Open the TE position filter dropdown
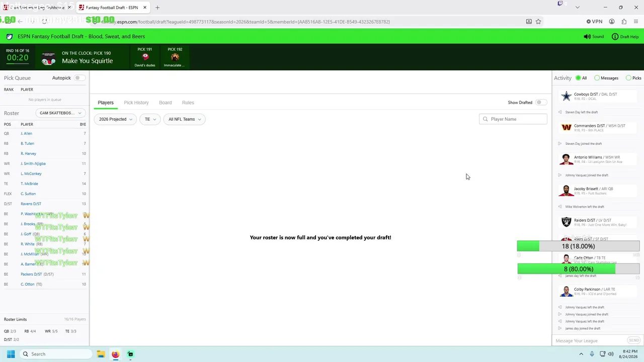 tap(150, 119)
